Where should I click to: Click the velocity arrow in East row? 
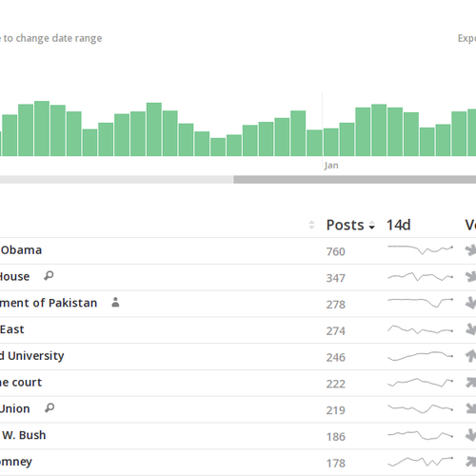(x=471, y=329)
